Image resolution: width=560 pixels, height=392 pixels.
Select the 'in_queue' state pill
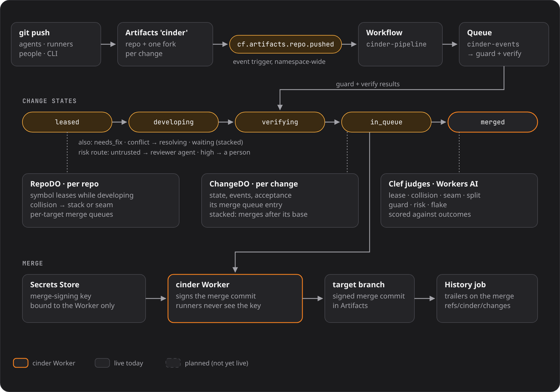(386, 122)
